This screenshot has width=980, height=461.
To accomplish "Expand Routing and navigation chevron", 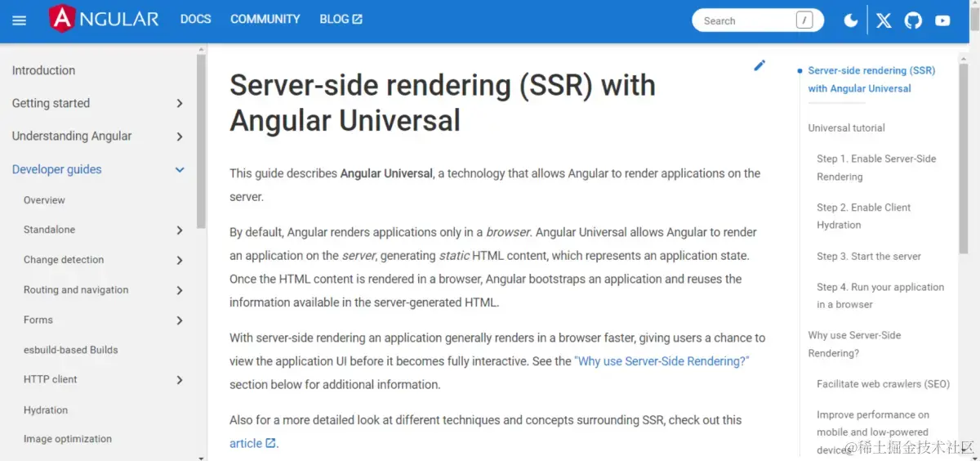I will point(180,290).
